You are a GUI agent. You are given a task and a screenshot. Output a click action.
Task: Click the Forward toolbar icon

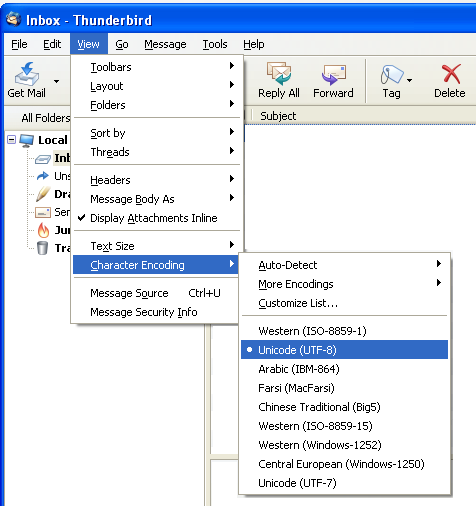(334, 74)
